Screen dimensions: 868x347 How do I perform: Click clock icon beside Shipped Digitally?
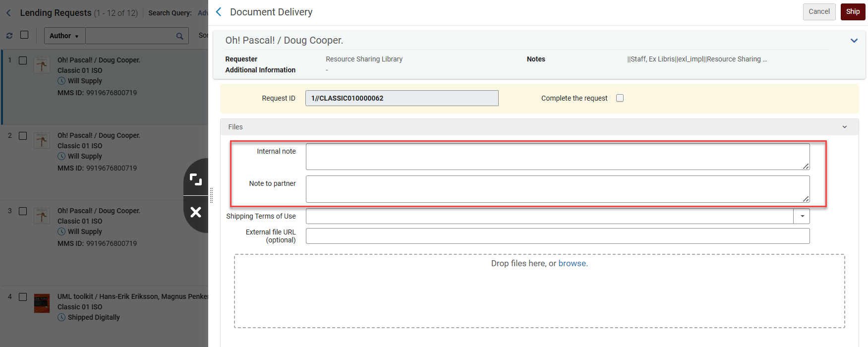(61, 317)
